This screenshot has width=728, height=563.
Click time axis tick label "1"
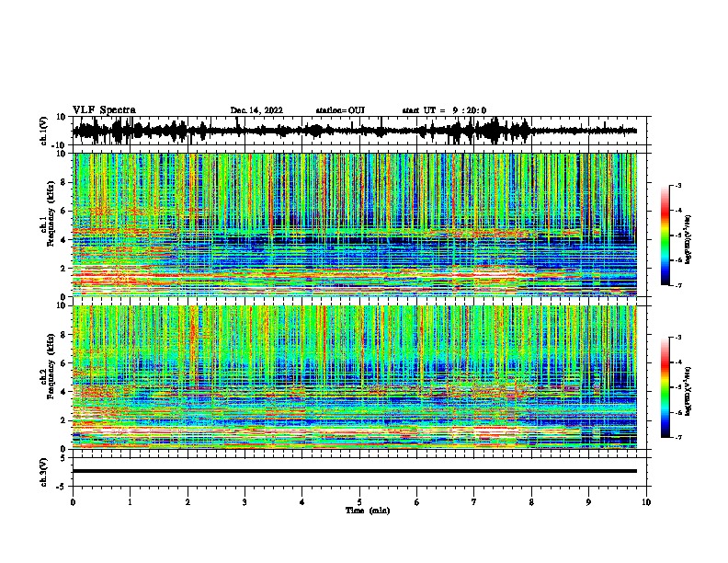coord(130,502)
